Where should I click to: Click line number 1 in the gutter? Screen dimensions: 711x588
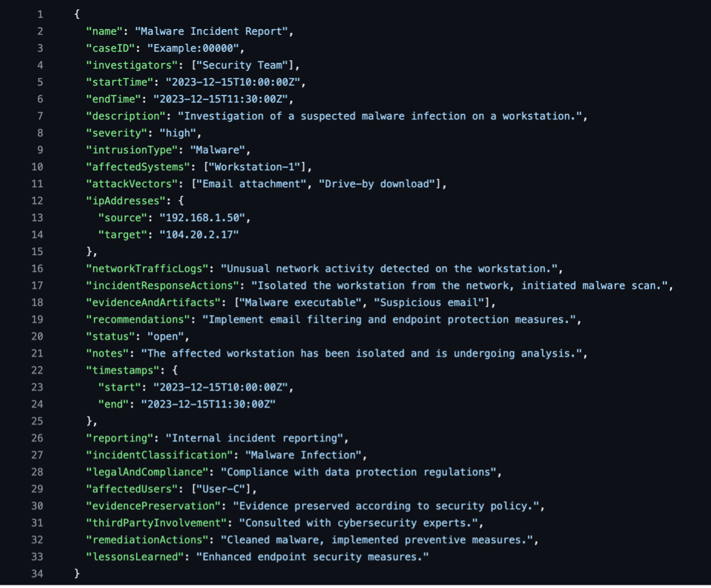39,14
